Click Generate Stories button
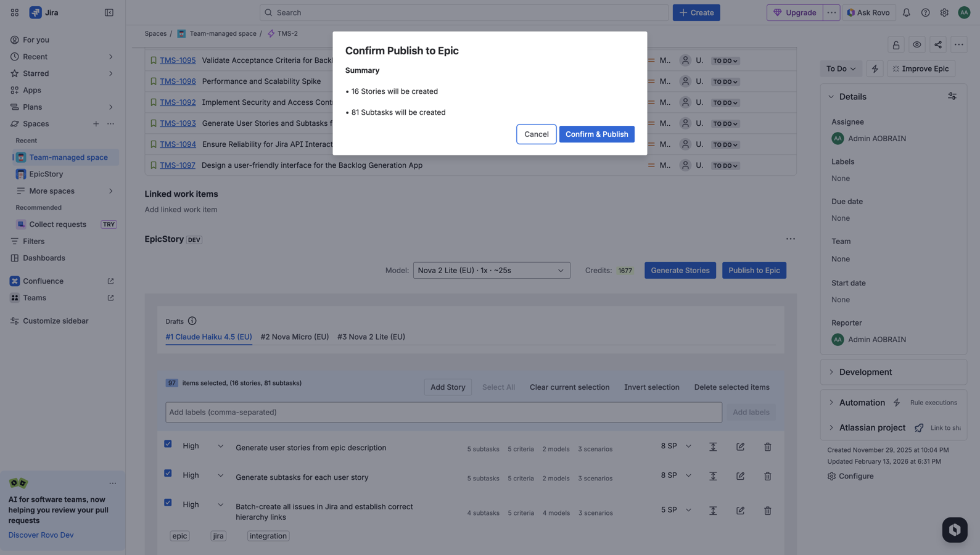This screenshot has height=555, width=980. [x=680, y=270]
